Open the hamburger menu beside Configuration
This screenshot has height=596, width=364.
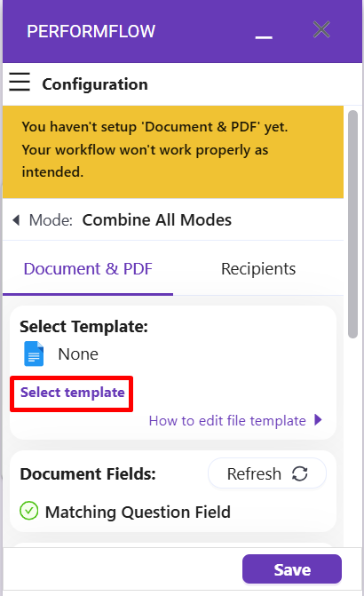(20, 82)
